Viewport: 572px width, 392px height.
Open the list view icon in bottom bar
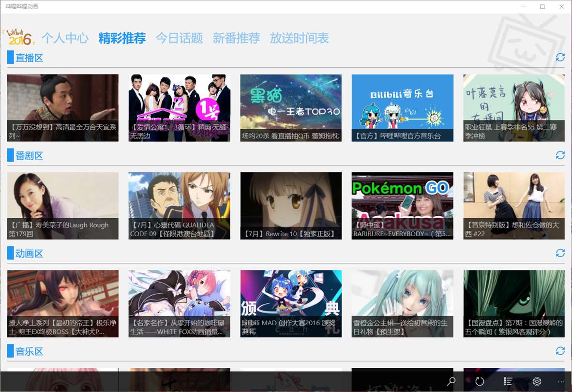coord(508,381)
